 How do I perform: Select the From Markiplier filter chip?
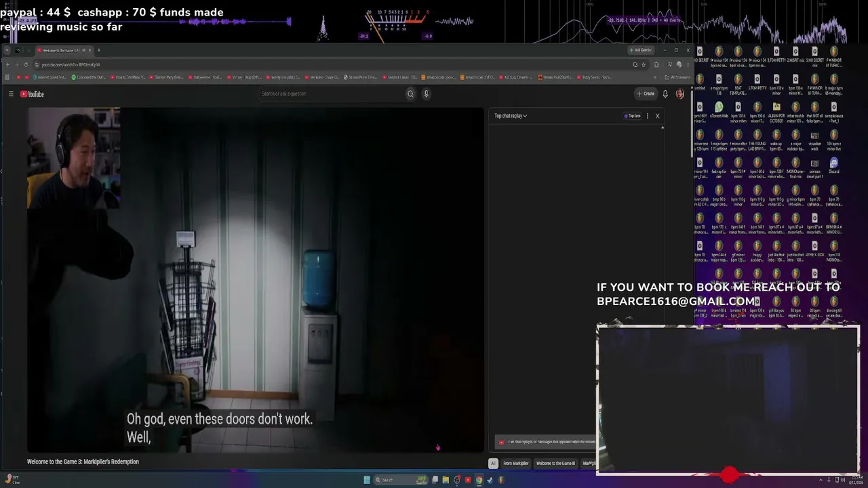pyautogui.click(x=515, y=464)
